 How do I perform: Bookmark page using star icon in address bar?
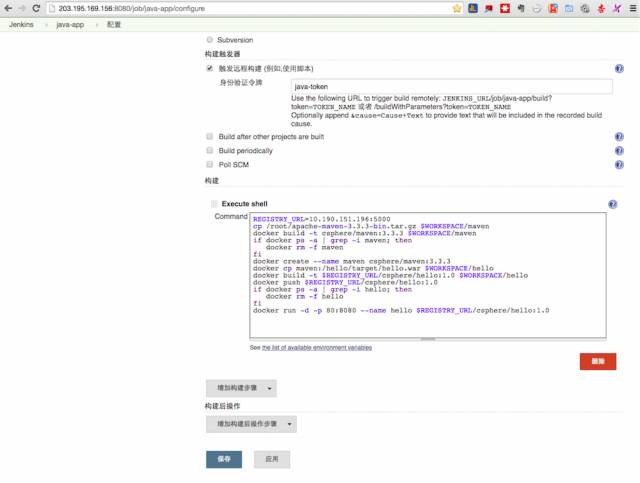coord(456,8)
